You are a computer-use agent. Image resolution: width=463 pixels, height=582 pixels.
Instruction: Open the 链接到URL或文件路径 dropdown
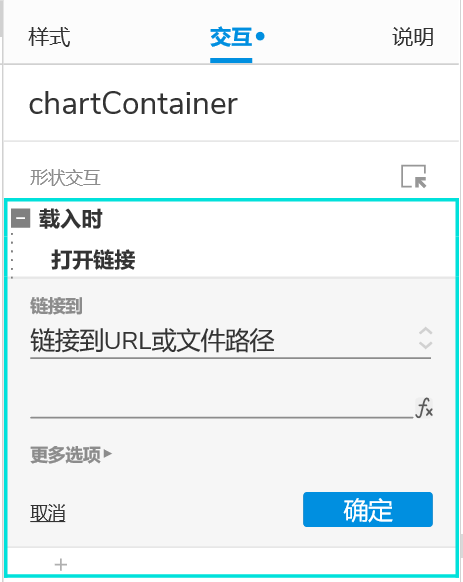coord(231,341)
